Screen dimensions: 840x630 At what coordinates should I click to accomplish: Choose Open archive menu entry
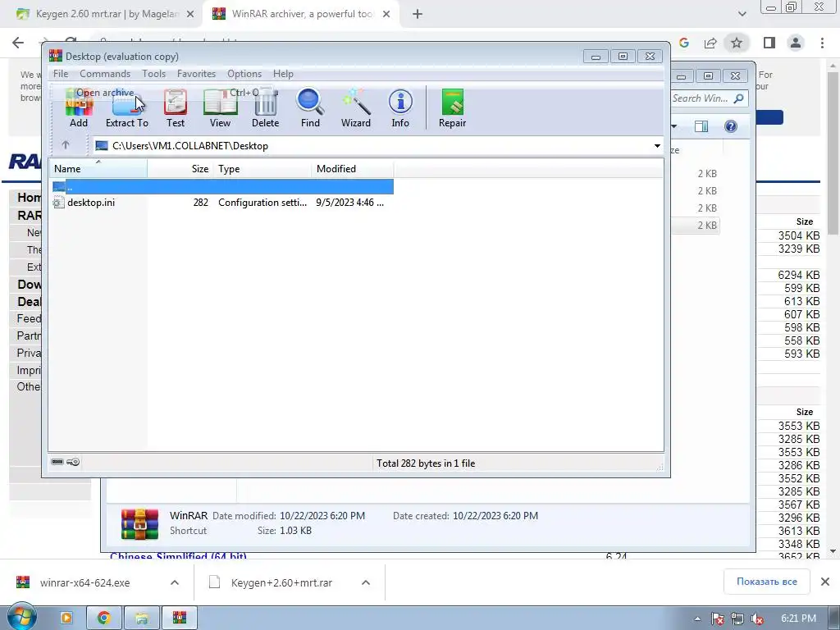162,93
